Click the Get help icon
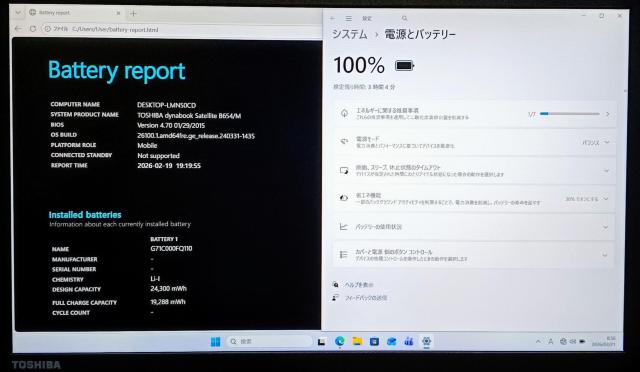This screenshot has height=372, width=640. tap(335, 284)
